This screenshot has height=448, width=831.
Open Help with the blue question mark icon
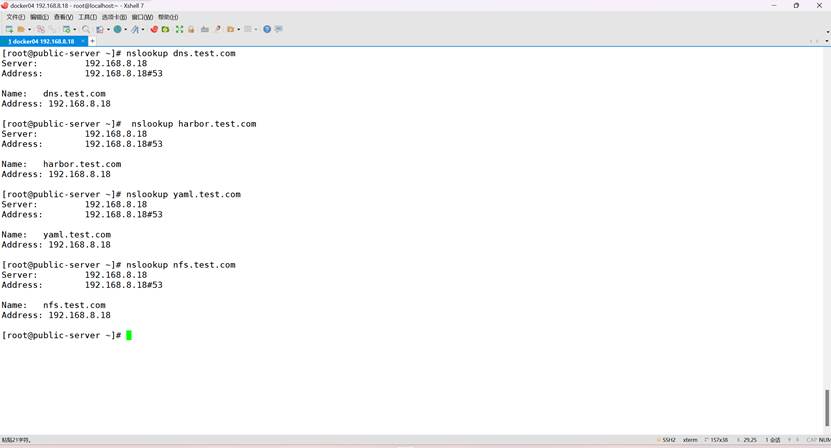(x=267, y=29)
